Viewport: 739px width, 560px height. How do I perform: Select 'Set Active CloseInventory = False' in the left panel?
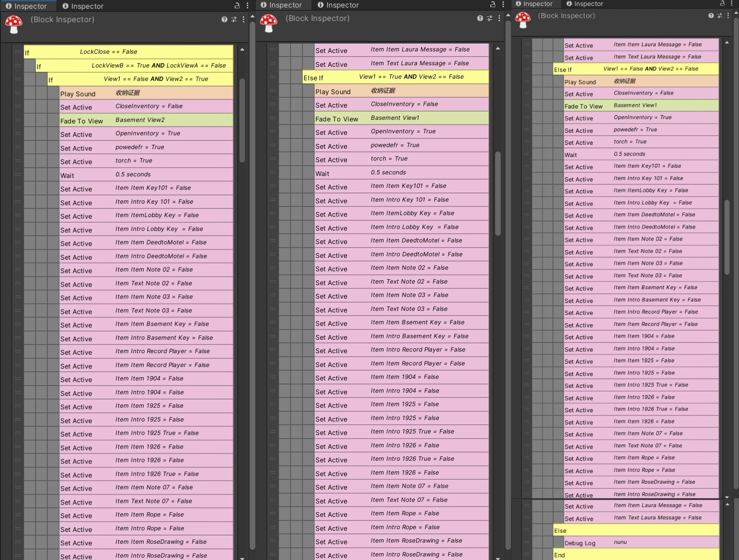(x=146, y=106)
